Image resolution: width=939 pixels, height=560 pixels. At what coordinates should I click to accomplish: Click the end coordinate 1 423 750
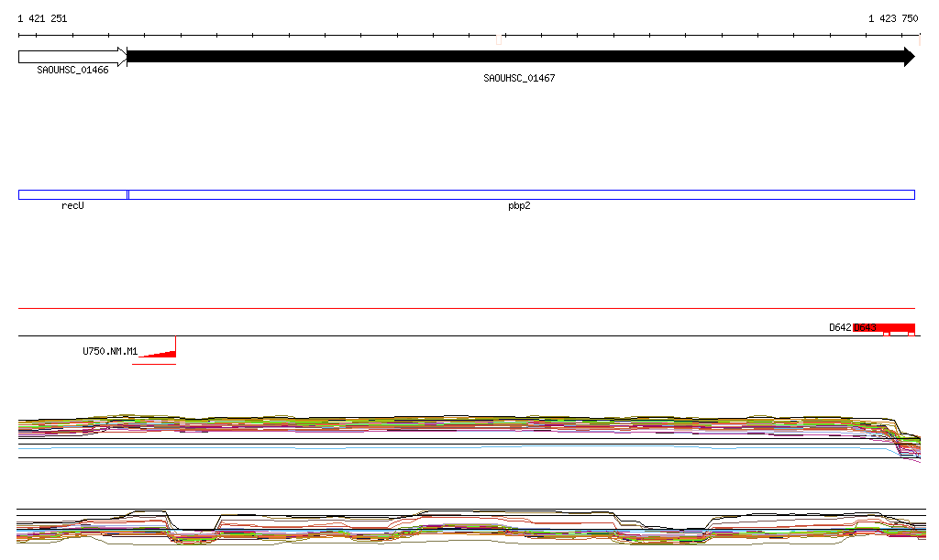pyautogui.click(x=893, y=18)
